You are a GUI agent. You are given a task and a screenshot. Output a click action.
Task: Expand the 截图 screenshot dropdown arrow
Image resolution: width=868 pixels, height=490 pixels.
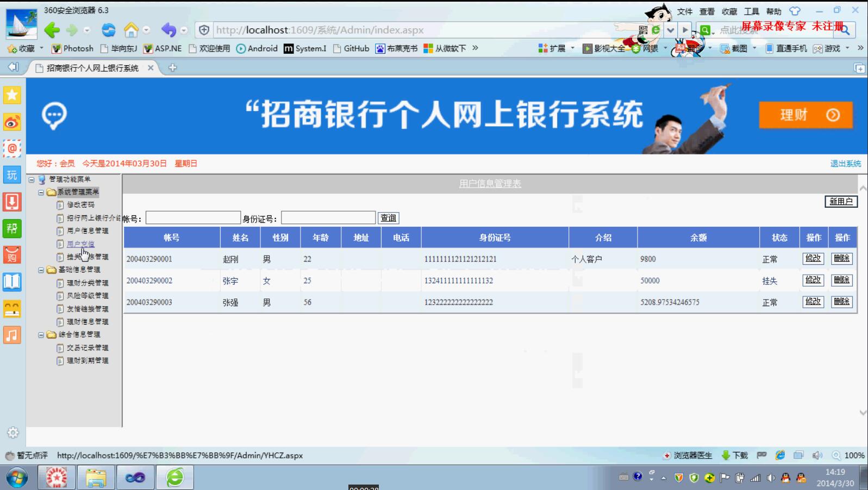pos(754,48)
